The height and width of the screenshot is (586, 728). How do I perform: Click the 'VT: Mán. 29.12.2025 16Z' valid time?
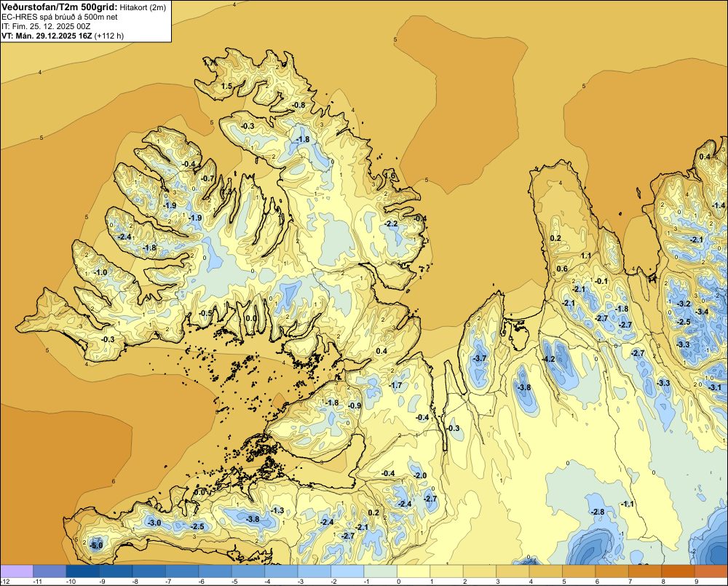(x=47, y=36)
